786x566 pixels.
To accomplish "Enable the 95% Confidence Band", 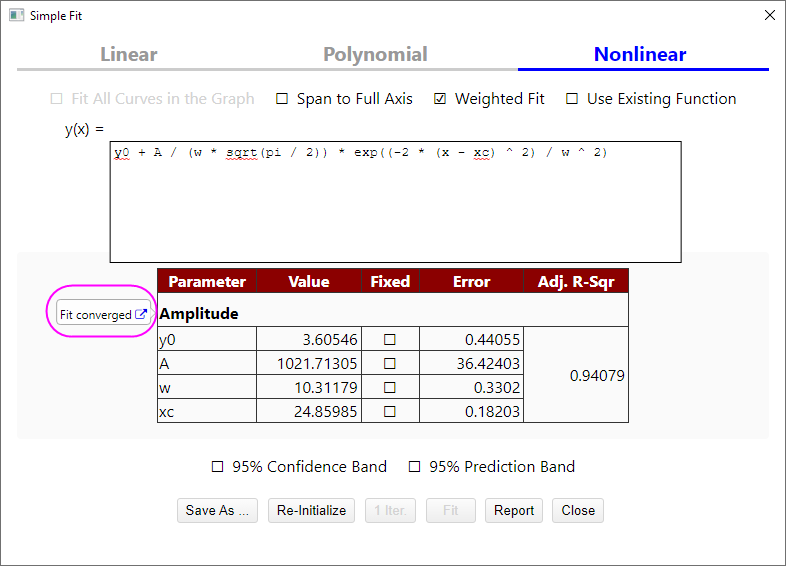I will [218, 467].
